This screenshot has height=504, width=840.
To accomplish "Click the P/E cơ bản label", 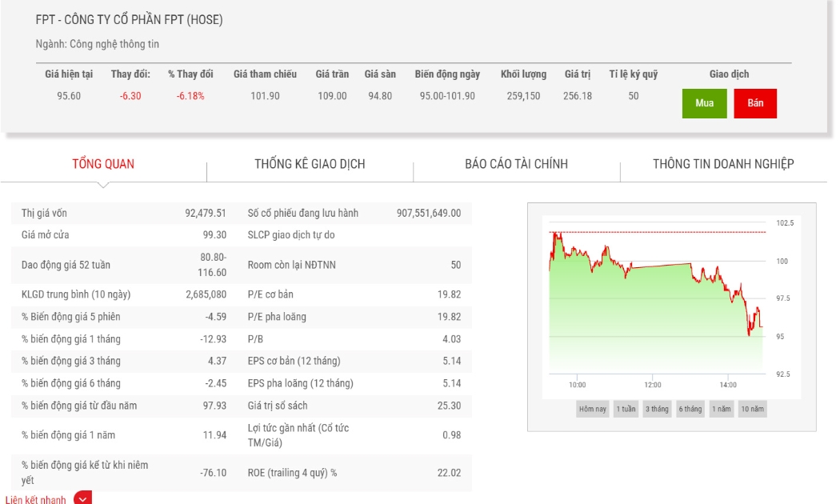I will click(270, 294).
